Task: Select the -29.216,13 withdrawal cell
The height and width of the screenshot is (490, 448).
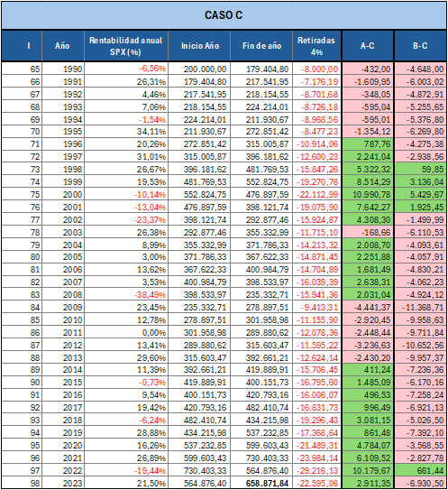Action: tap(317, 470)
